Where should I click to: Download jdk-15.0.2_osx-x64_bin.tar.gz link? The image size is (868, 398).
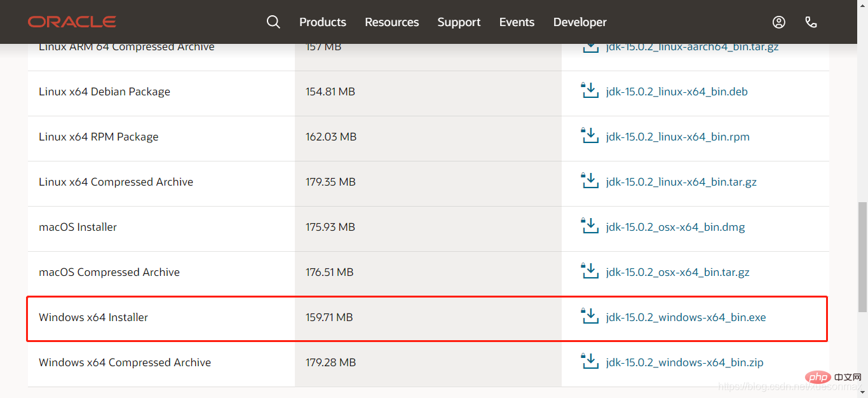pos(677,272)
